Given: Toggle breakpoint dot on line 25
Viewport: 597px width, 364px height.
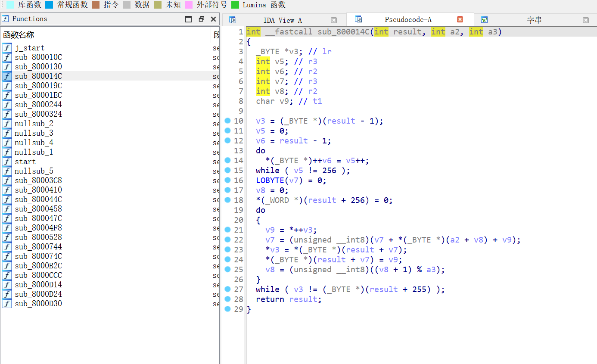Looking at the screenshot, I should 227,269.
